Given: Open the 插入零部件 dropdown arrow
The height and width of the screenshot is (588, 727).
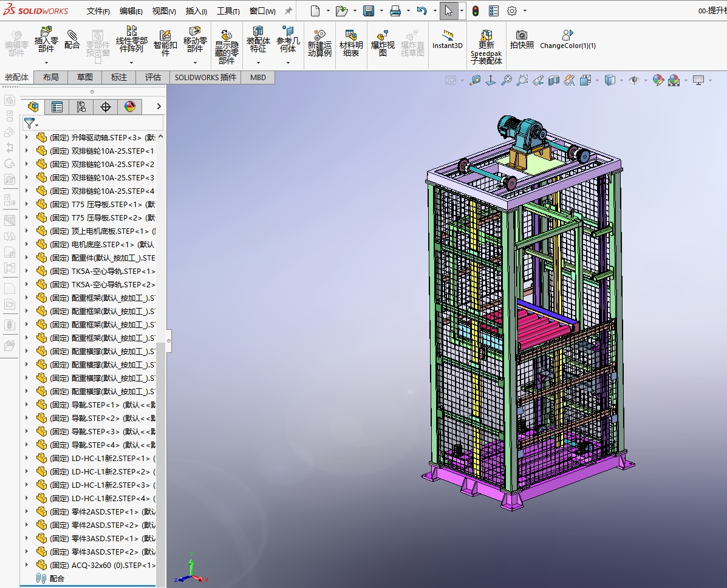Looking at the screenshot, I should click(x=46, y=63).
